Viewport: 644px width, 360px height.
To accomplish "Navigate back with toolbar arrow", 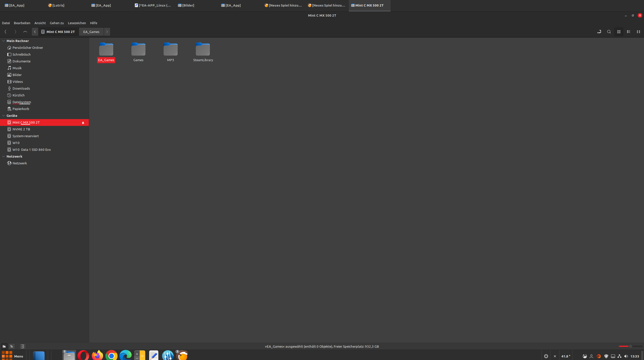I will (6, 32).
